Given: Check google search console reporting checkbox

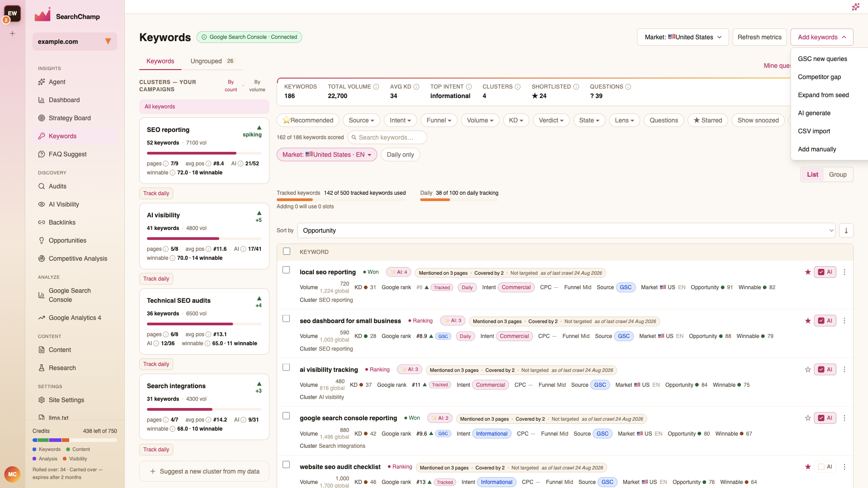Looking at the screenshot, I should pyautogui.click(x=286, y=416).
